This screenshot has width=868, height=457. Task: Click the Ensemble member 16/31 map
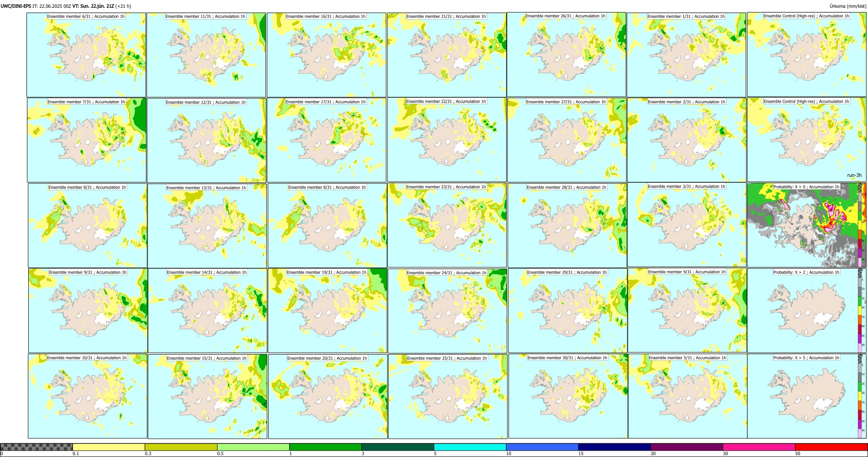(326, 55)
